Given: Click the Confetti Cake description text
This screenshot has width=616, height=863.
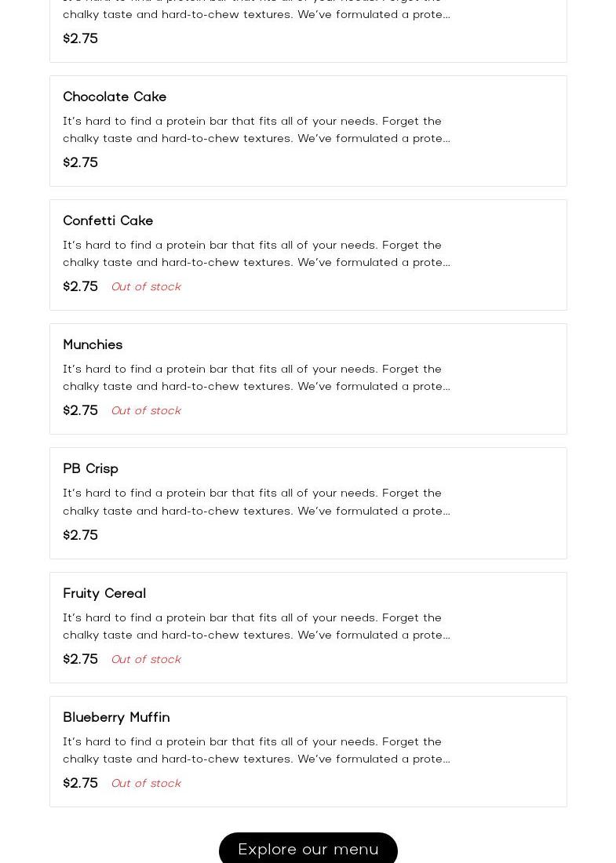Looking at the screenshot, I should [x=257, y=253].
